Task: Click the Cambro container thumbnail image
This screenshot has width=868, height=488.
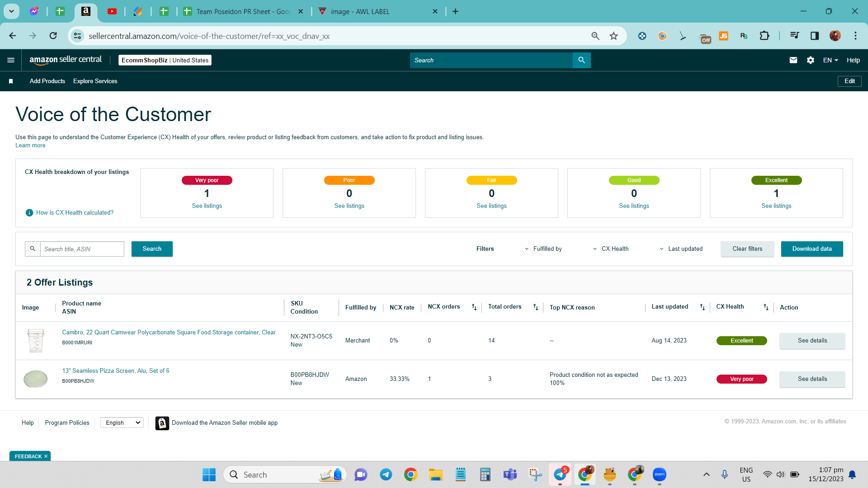Action: coord(36,341)
